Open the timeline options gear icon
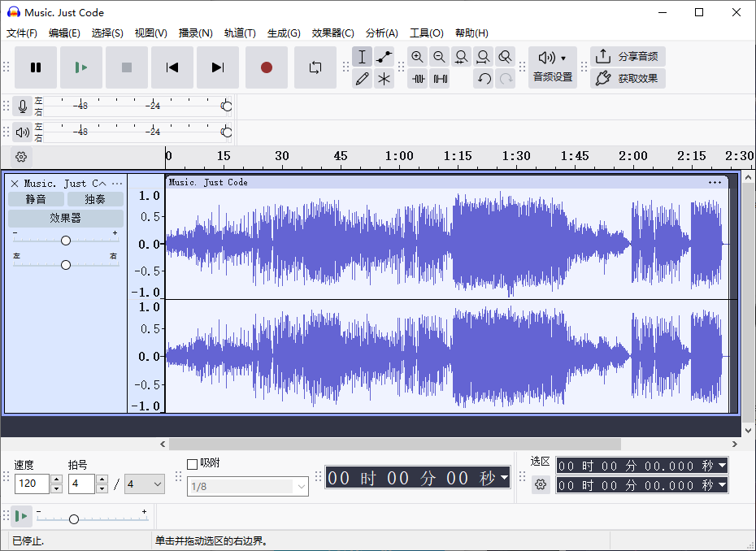This screenshot has width=756, height=551. point(21,157)
